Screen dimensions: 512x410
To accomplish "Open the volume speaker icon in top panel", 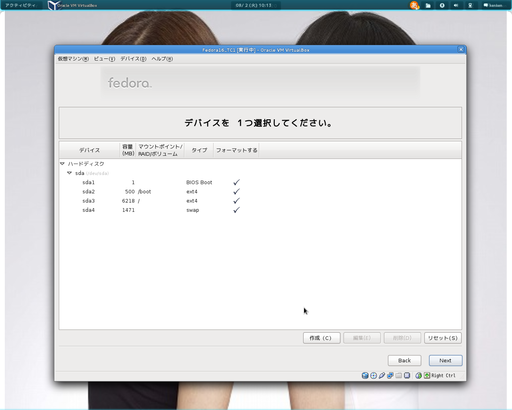I will pyautogui.click(x=456, y=5).
